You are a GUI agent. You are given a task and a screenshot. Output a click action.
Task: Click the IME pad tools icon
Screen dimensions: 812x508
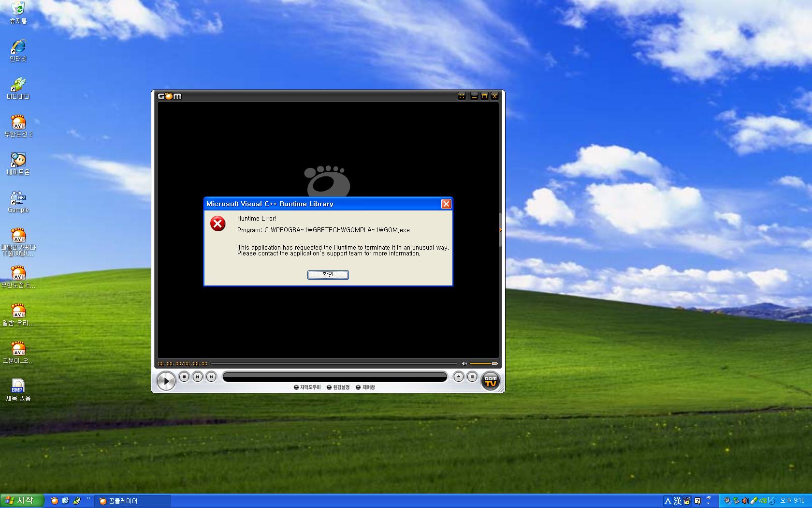pyautogui.click(x=687, y=501)
